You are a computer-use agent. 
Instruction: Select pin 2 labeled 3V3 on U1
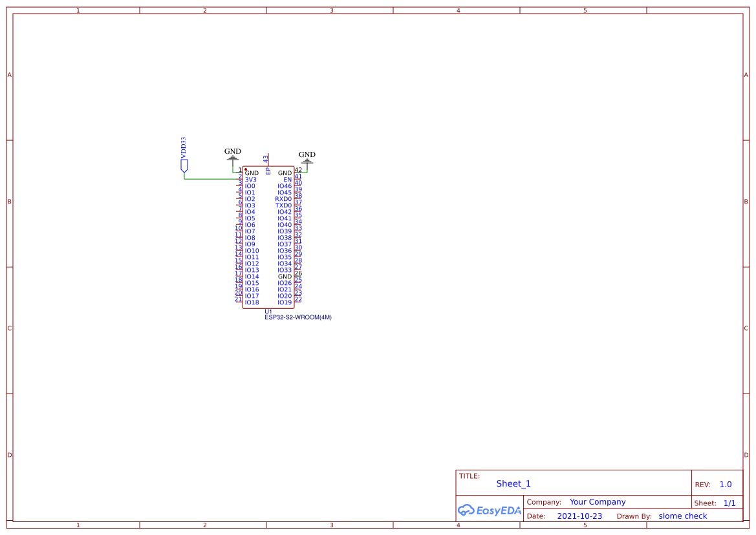coord(250,179)
